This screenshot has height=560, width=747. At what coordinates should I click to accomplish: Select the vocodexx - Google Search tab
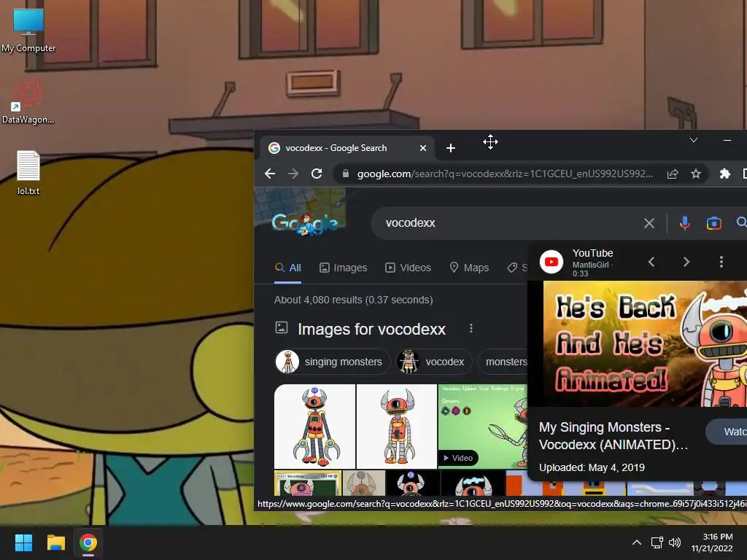point(347,148)
